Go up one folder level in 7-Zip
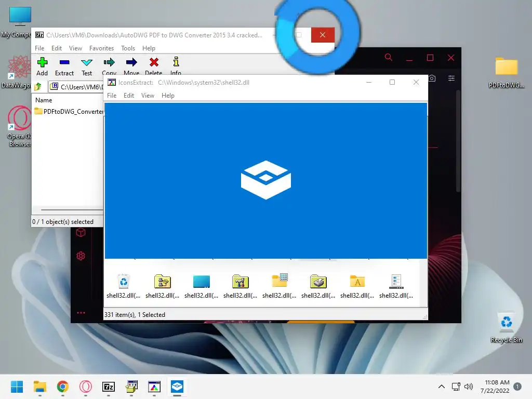 (x=38, y=87)
